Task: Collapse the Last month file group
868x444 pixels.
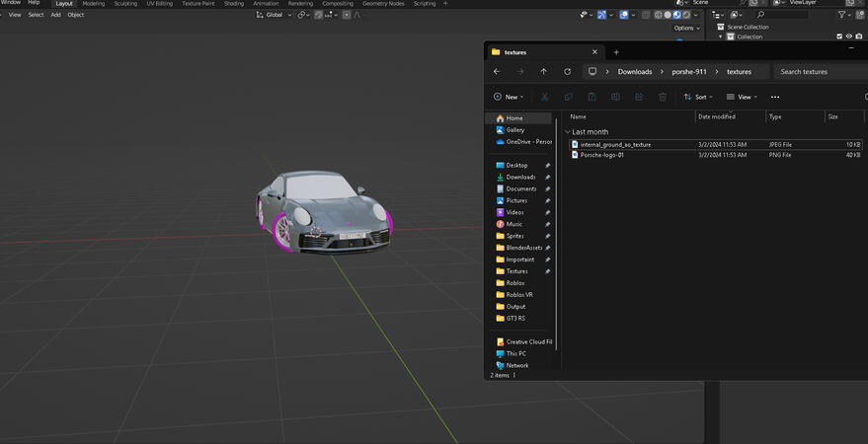Action: coord(568,131)
